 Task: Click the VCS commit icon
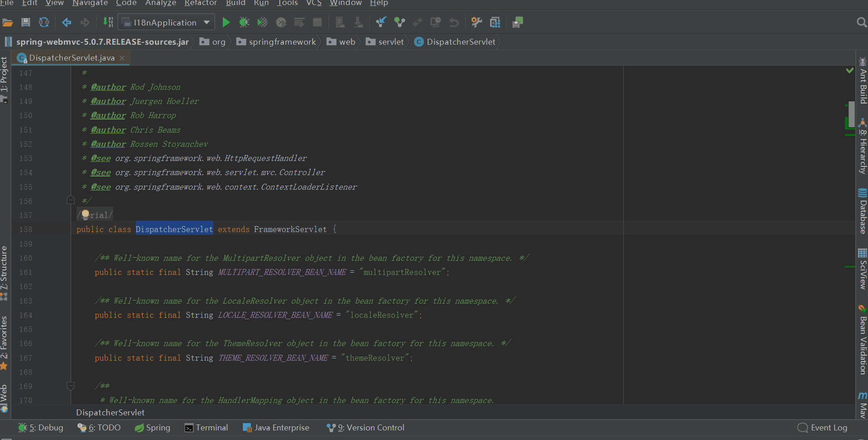[x=400, y=22]
